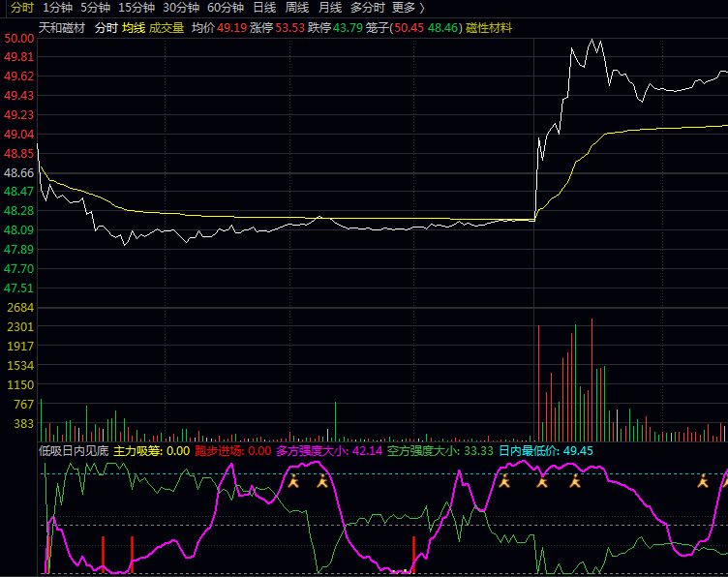This screenshot has width=728, height=577.
Task: Select the 1分钟 chart tab
Action: click(x=57, y=8)
